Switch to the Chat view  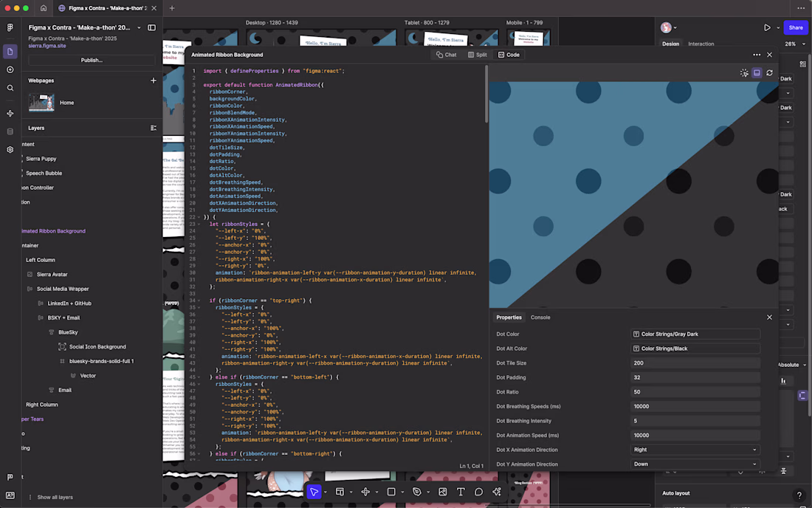(x=447, y=55)
